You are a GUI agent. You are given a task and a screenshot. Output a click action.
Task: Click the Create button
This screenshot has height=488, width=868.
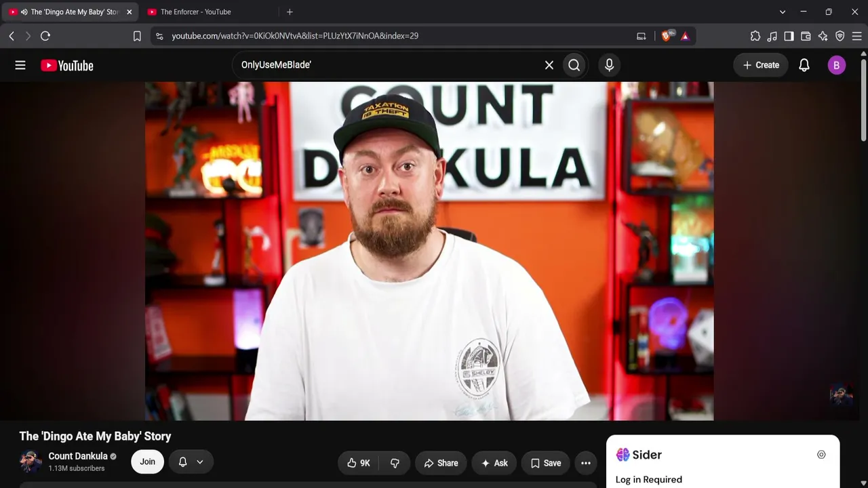(x=761, y=65)
